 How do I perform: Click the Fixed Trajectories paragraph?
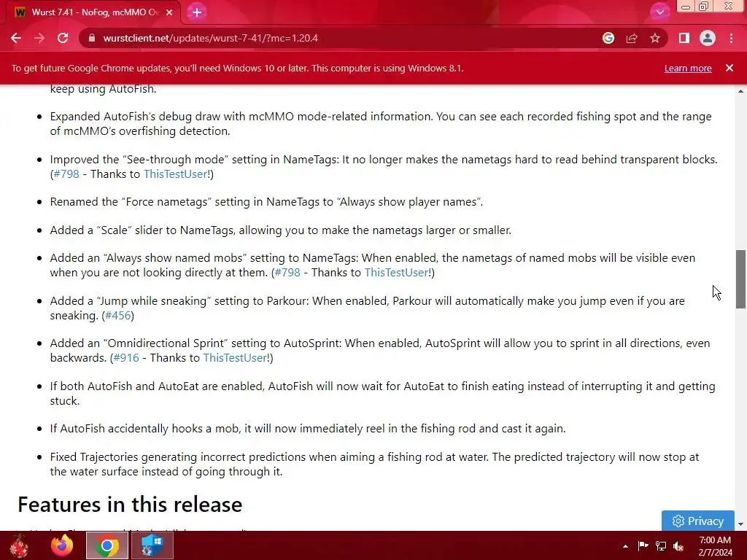coord(374,464)
